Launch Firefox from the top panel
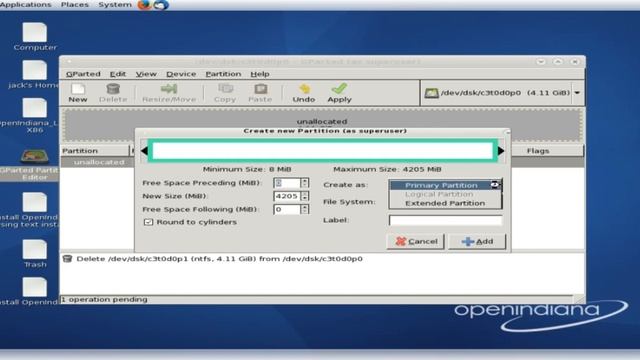 point(144,5)
